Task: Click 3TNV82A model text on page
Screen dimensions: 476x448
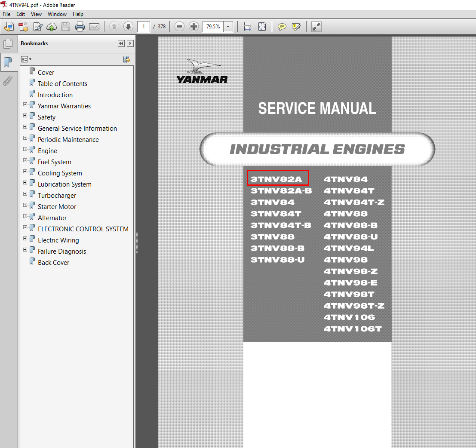Action: [x=276, y=179]
